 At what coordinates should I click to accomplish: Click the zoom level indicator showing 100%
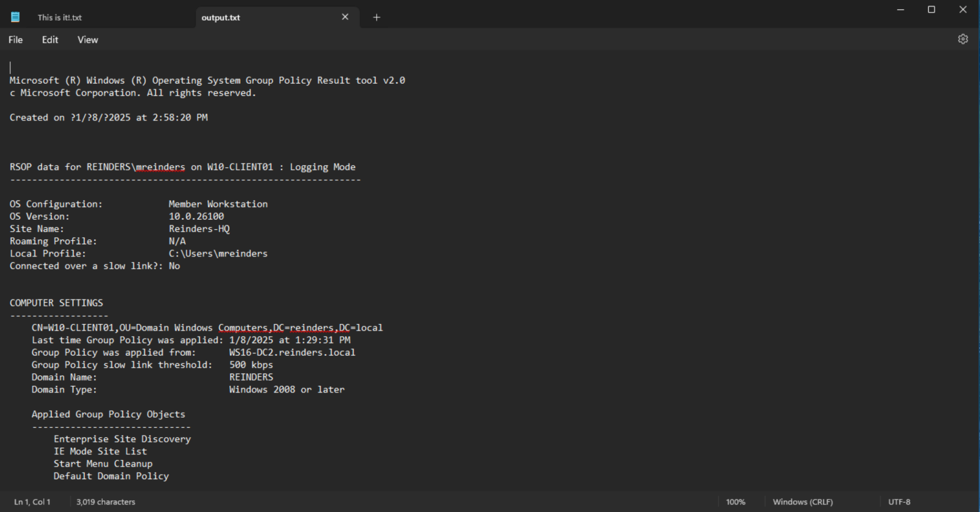(x=735, y=501)
